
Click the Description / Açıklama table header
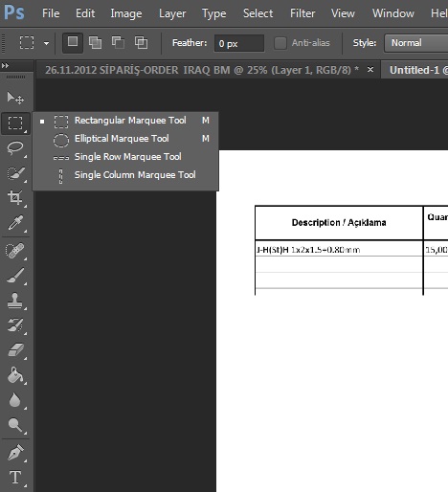(339, 222)
